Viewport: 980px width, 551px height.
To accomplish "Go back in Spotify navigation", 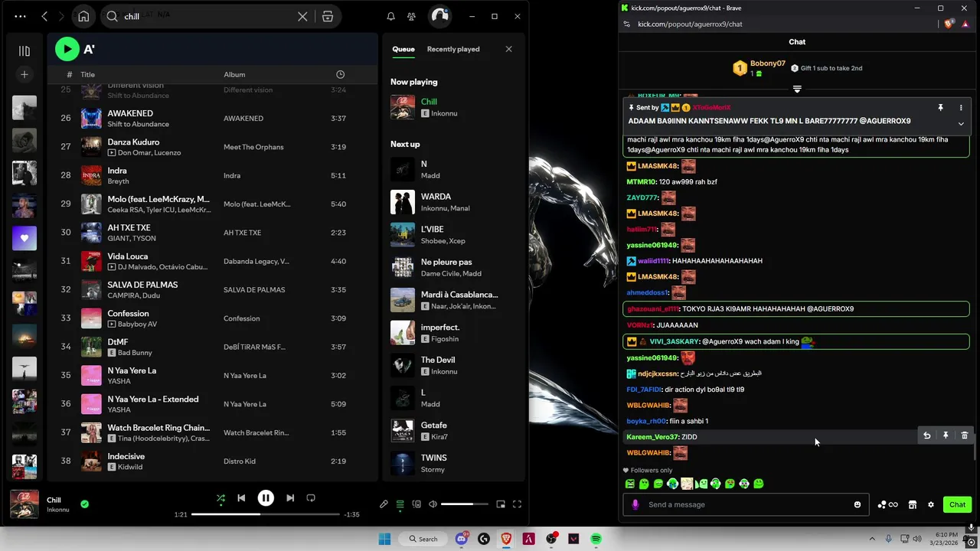I will point(44,16).
